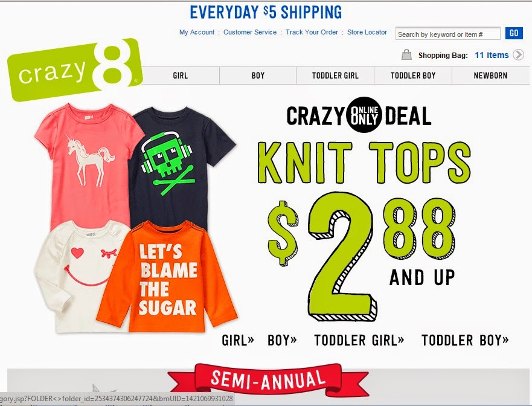Select the pink unicorn tee image
Screen dimensions: 532x406
point(86,165)
